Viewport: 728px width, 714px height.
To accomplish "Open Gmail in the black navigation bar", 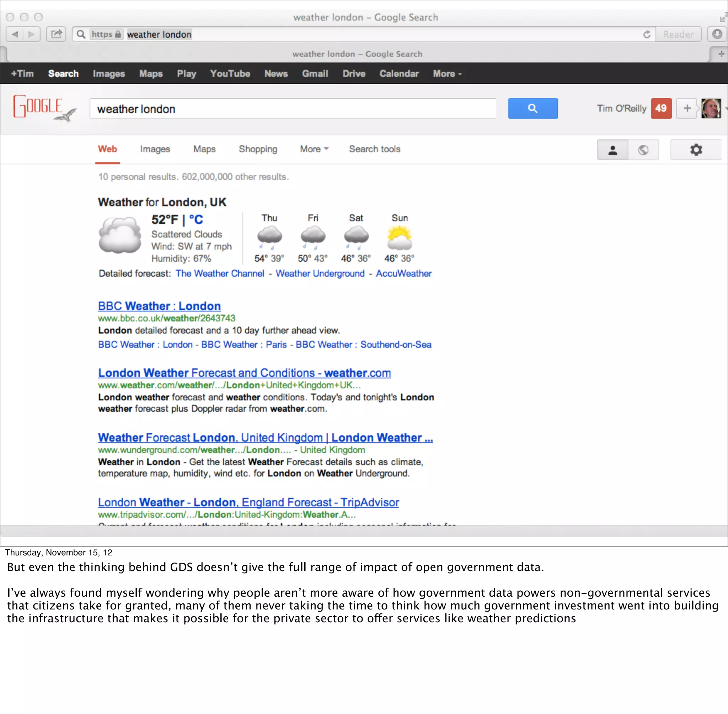I will point(315,74).
